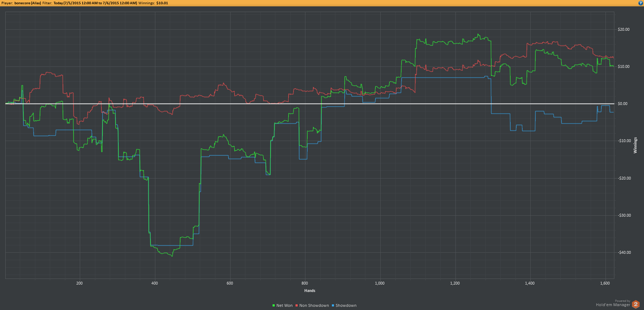Toggle the Showdown legend label
The image size is (644, 310).
(346, 305)
